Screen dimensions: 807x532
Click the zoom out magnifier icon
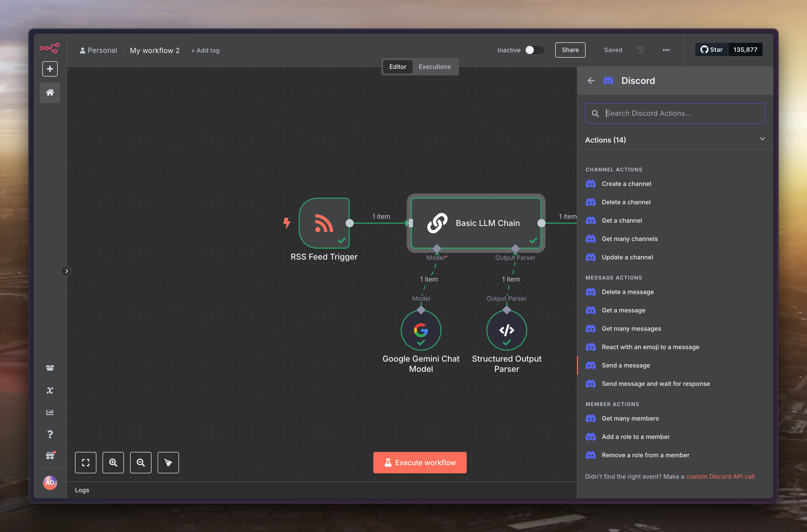[x=141, y=462]
